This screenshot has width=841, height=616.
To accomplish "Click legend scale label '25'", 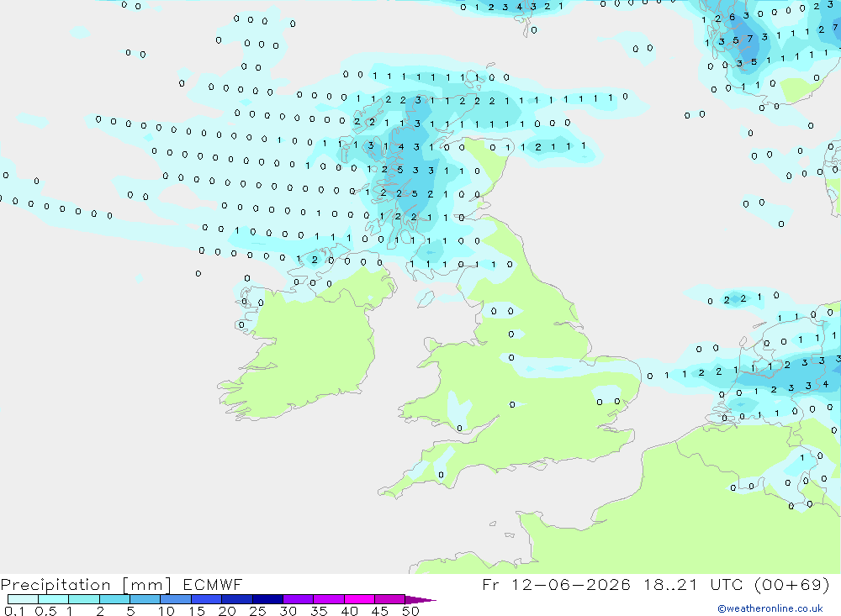I will click(257, 611).
